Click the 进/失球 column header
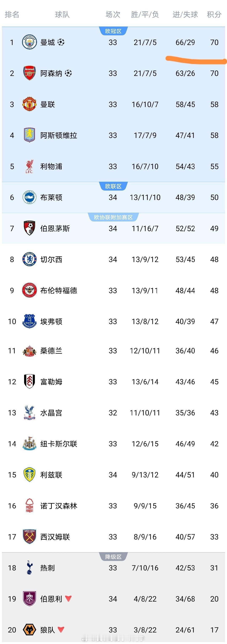The height and width of the screenshot is (644, 227). click(x=185, y=14)
